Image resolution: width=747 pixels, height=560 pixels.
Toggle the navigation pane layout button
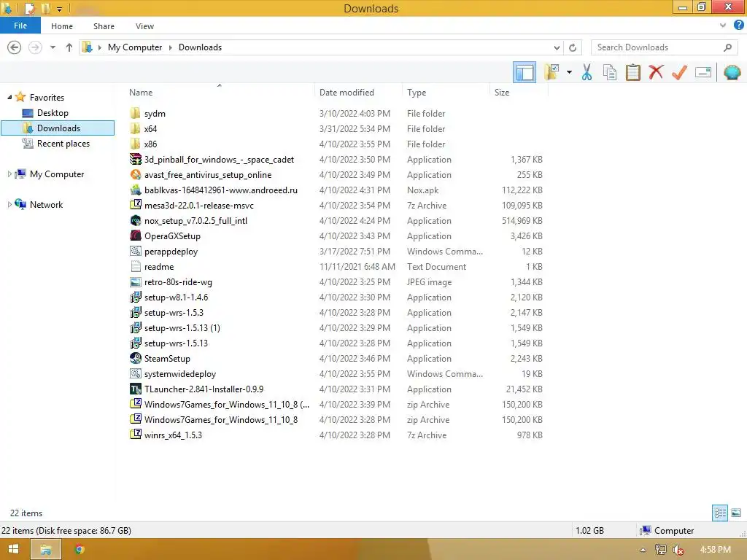point(524,72)
